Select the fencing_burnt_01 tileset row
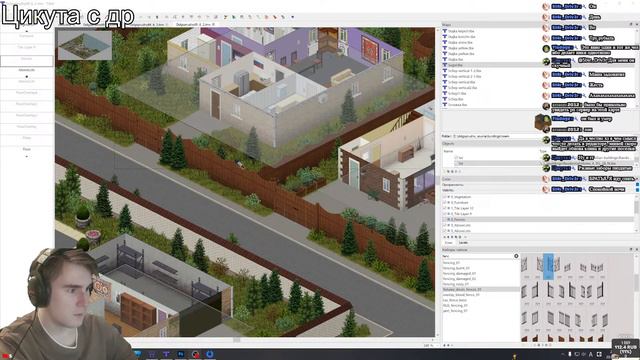Image resolution: width=640 pixels, height=360 pixels. click(481, 268)
